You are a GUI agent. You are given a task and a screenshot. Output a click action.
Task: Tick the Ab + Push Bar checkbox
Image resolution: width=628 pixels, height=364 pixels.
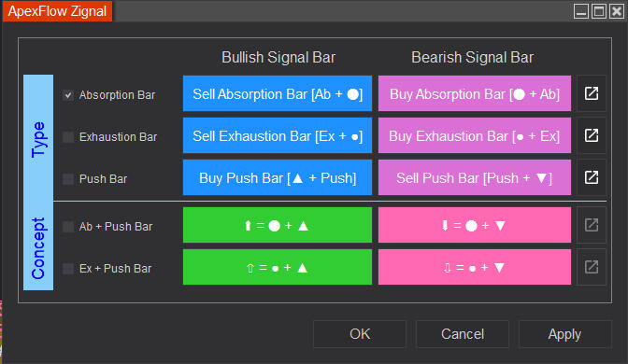(68, 227)
